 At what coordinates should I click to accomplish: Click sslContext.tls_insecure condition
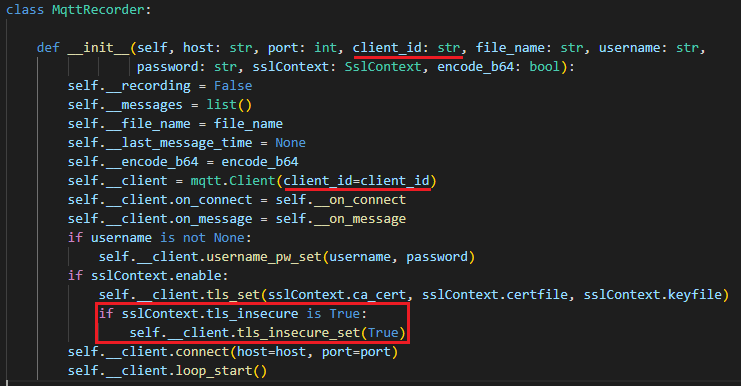[x=210, y=314]
